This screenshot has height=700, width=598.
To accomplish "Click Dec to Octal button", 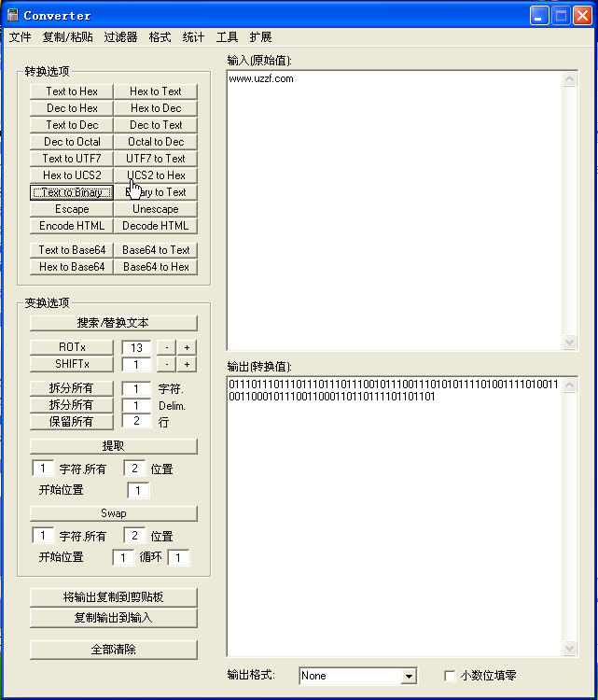I will tap(72, 142).
